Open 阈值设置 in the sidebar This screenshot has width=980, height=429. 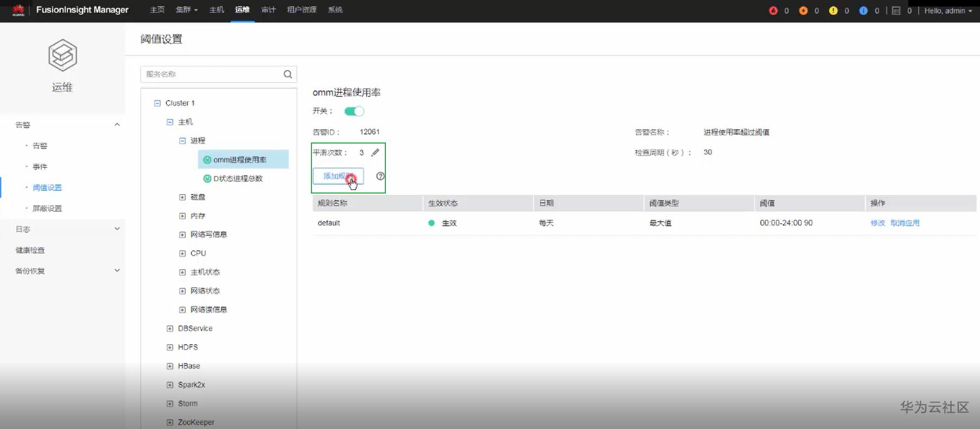pos(47,188)
